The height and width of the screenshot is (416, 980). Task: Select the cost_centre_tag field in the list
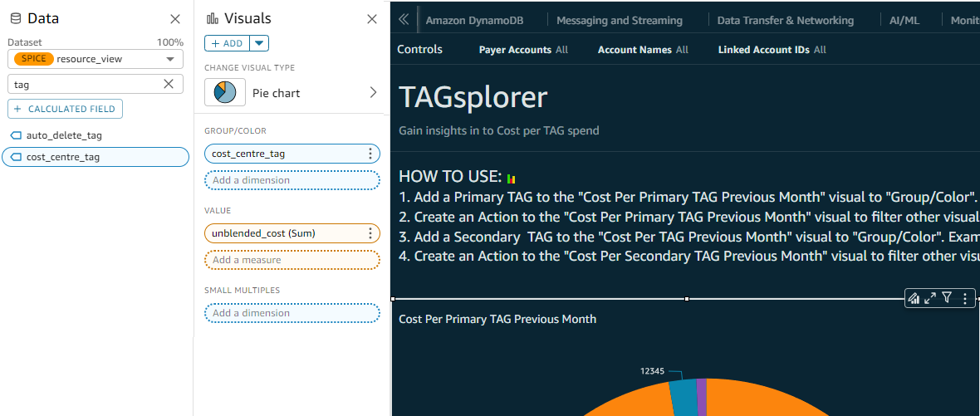point(95,157)
